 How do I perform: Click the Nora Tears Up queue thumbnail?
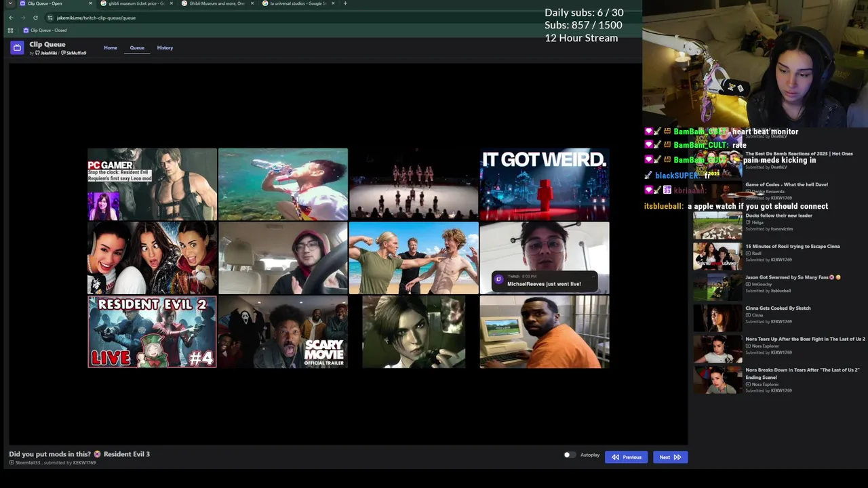tap(717, 349)
